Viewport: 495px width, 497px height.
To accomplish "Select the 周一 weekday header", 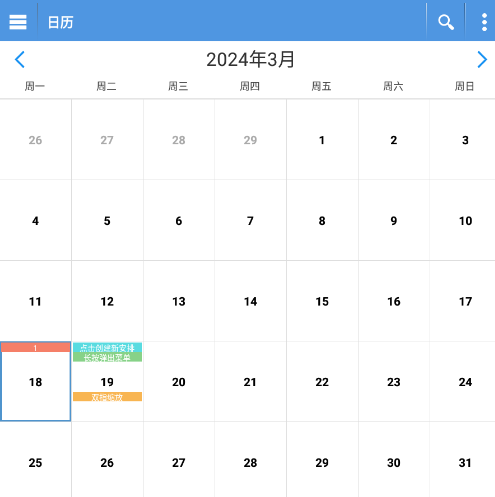I will click(35, 87).
